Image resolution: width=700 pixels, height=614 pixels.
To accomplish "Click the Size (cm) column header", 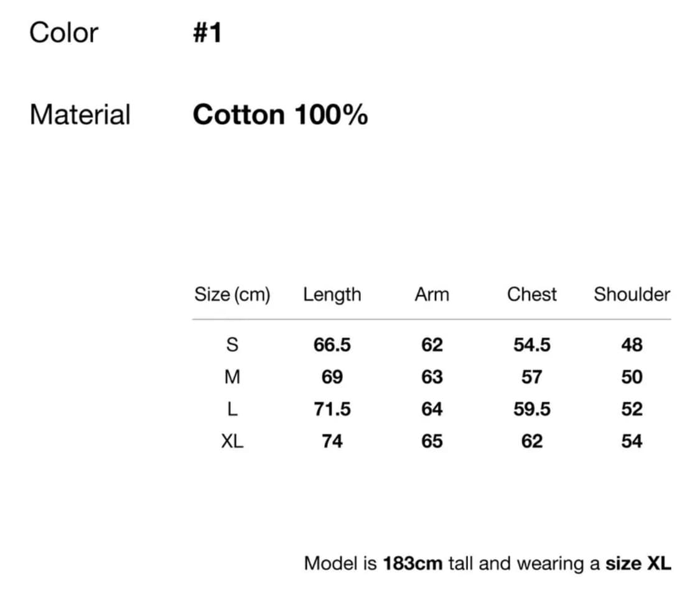I will point(232,294).
